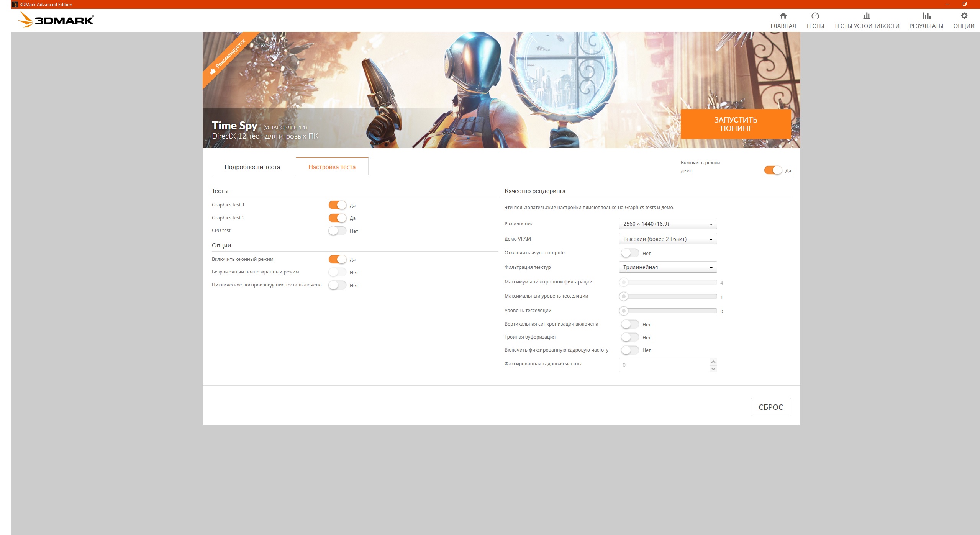Toggle Отключить async compute switch

[630, 253]
